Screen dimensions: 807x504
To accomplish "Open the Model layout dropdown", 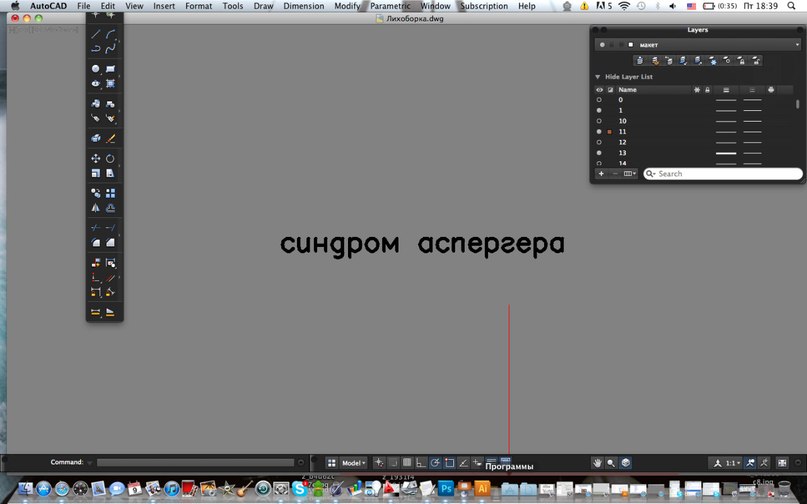I will (x=353, y=463).
